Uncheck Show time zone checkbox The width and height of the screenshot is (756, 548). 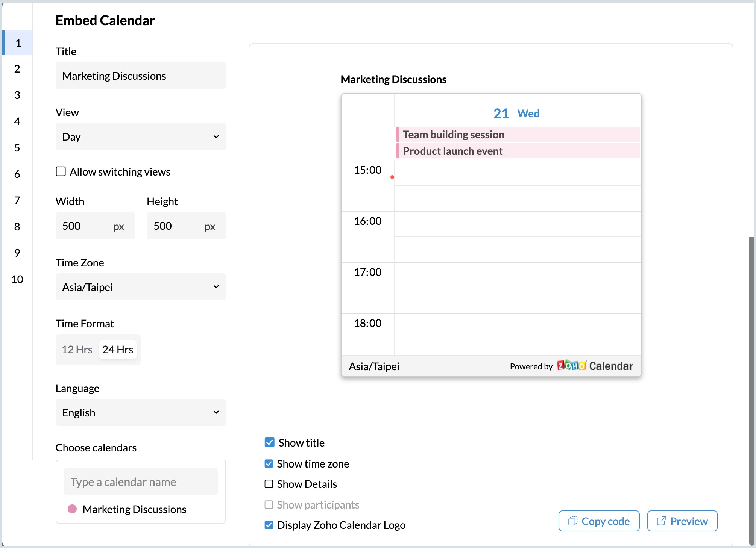click(x=269, y=463)
